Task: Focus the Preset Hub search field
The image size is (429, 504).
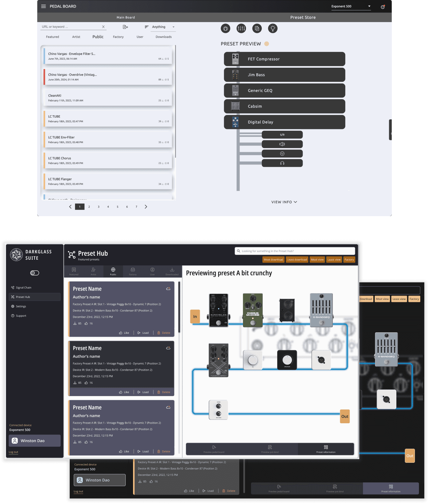Action: [x=295, y=251]
